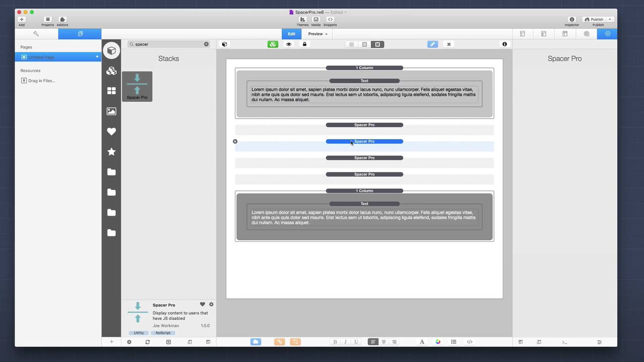This screenshot has height=362, width=644.
Task: Select the highlighted blue Spacer Pro label
Action: (x=364, y=141)
